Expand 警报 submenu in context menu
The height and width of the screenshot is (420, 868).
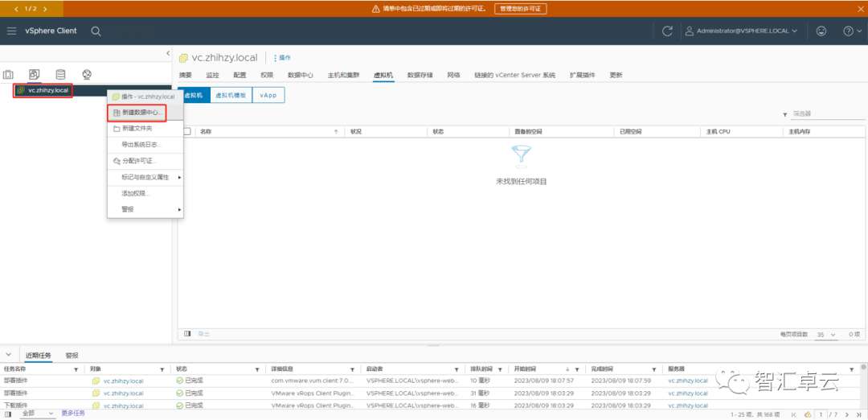[145, 209]
